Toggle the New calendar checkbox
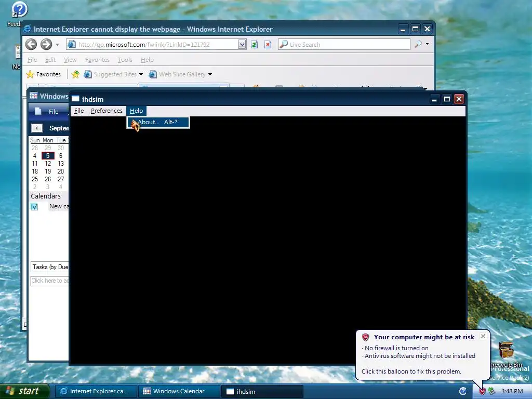This screenshot has width=532, height=399. tap(34, 207)
